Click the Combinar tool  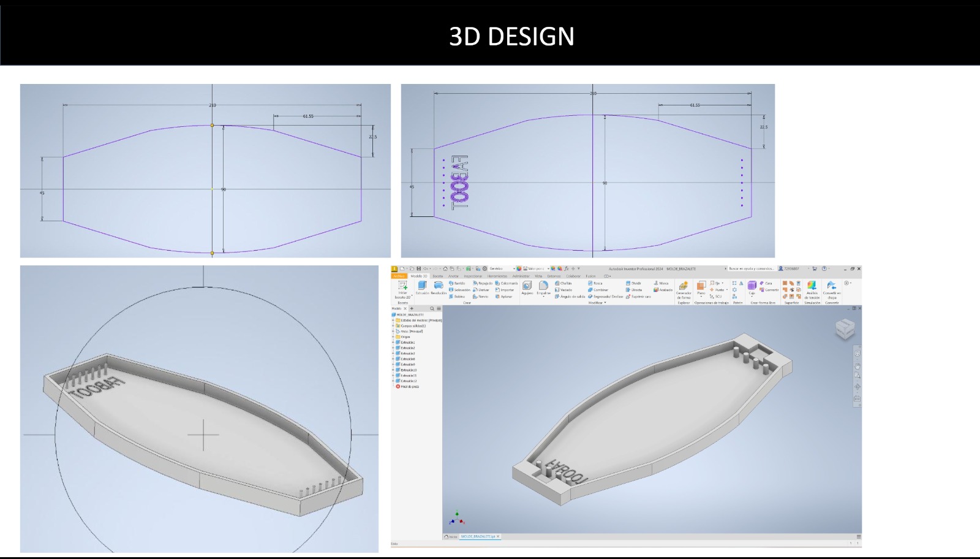pos(598,290)
